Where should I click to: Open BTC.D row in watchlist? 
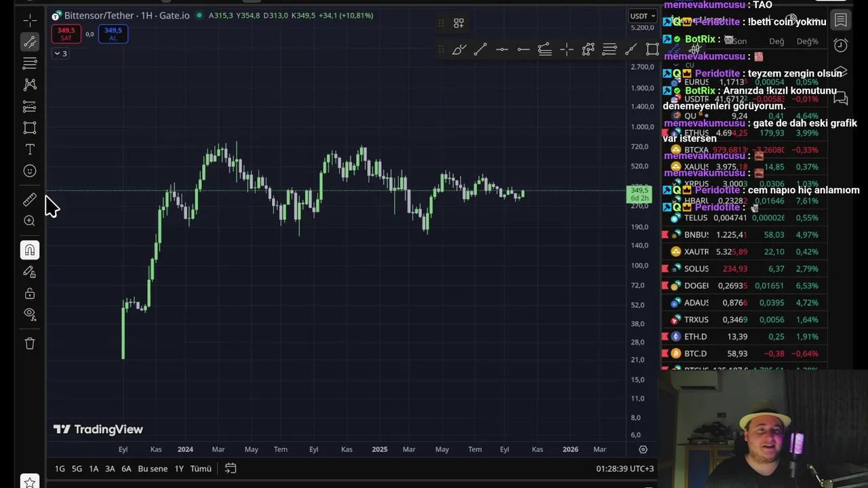(745, 353)
